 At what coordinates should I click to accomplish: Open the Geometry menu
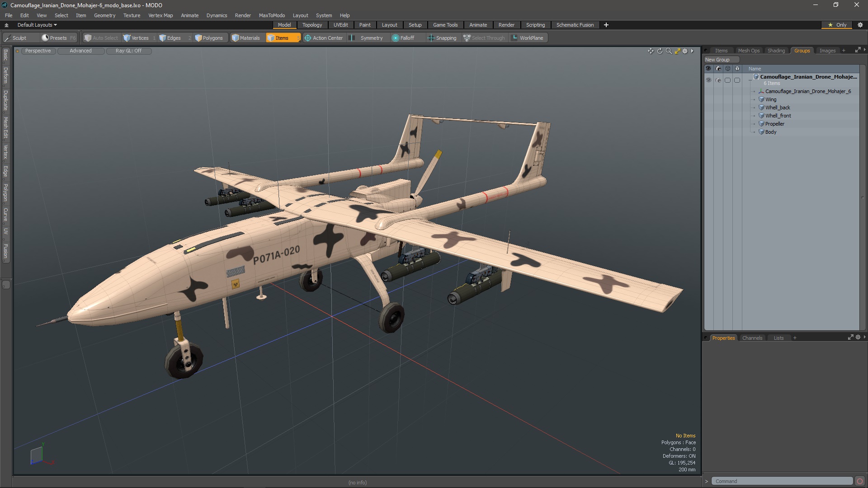point(104,15)
